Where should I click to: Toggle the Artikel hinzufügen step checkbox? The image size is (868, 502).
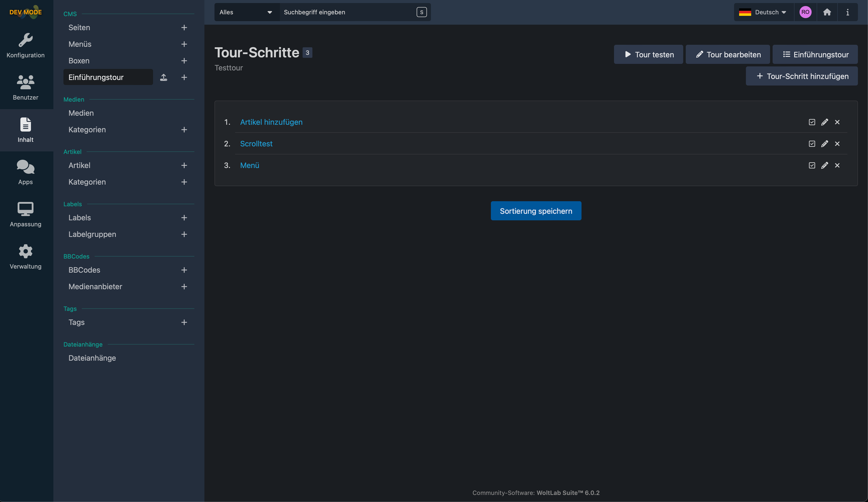click(x=812, y=122)
